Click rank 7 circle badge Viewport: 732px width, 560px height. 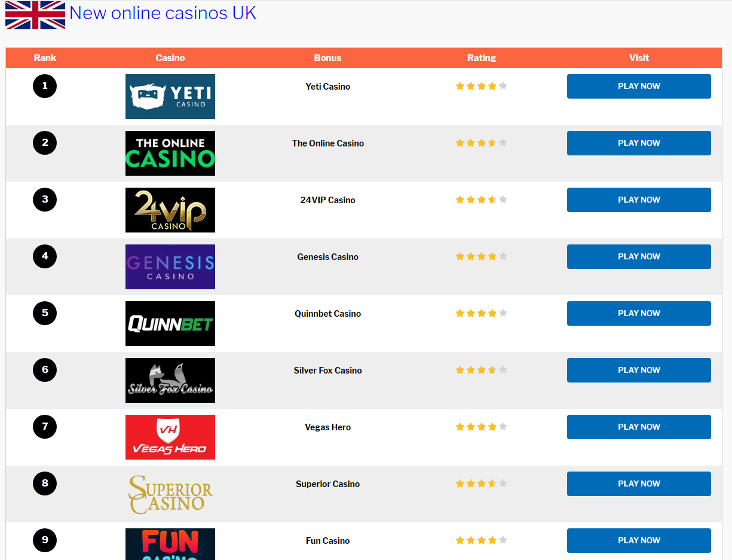click(x=45, y=427)
